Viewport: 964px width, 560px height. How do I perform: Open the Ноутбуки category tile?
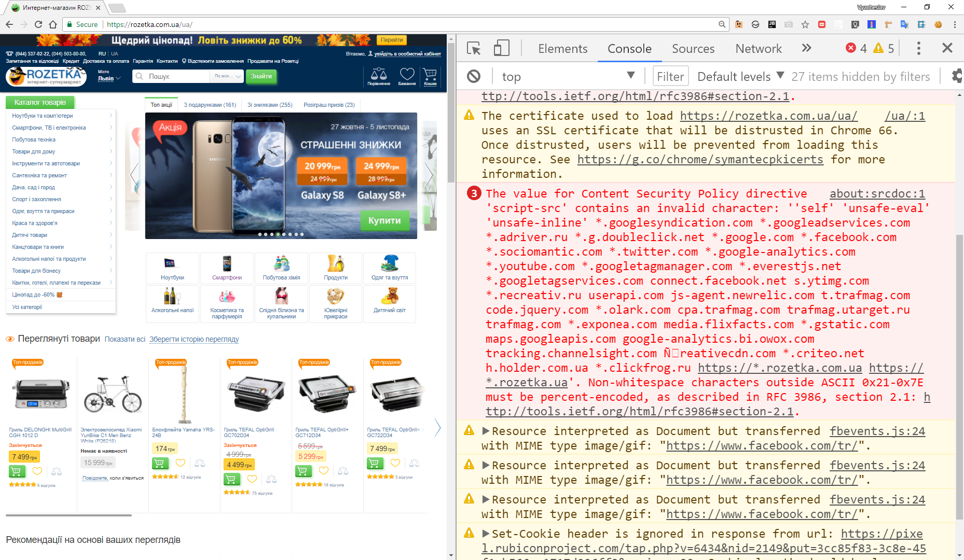click(x=172, y=268)
